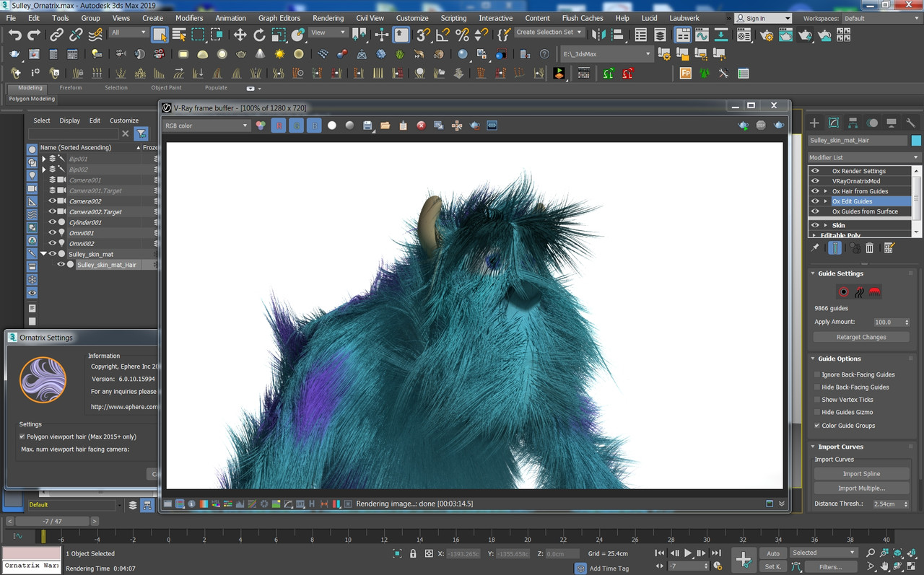Hide the Ox Render Settings modifier

point(815,171)
